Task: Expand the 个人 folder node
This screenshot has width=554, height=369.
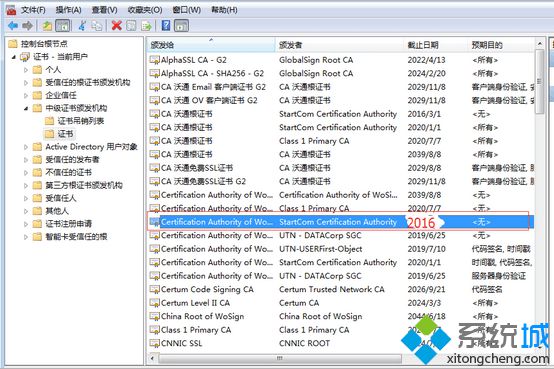Action: coord(26,70)
